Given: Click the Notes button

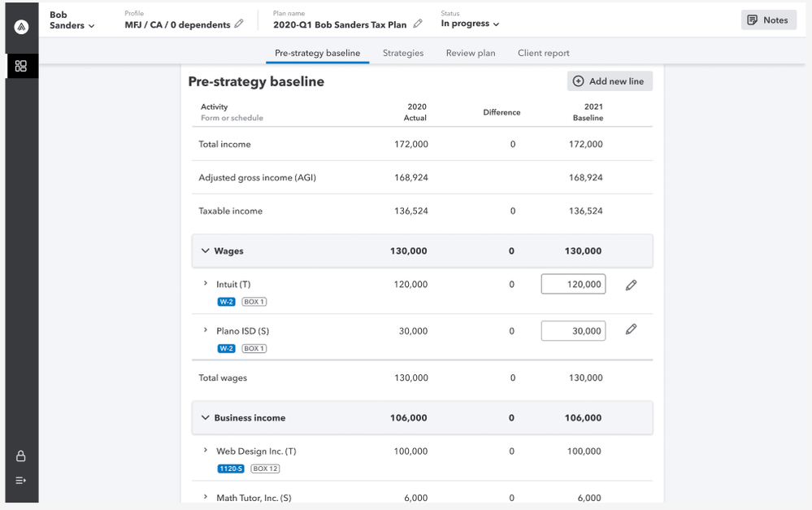Looking at the screenshot, I should [x=768, y=20].
